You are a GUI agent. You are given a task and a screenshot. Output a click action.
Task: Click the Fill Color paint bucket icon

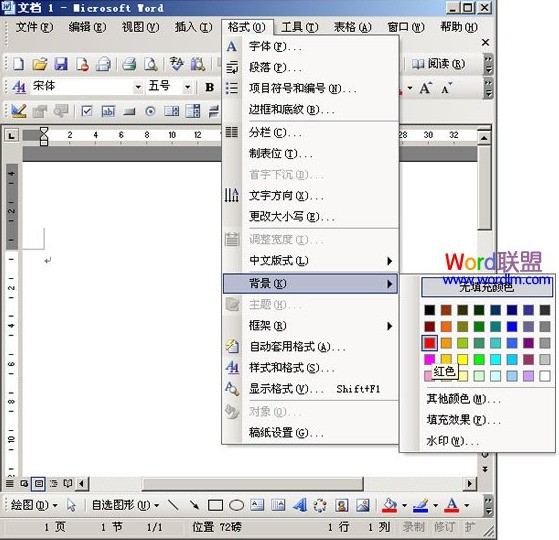[x=390, y=505]
